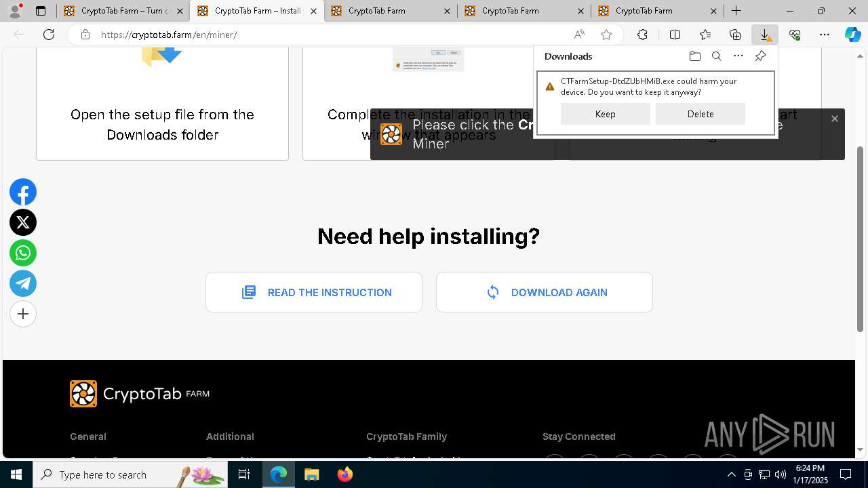Click 'Open the setup file' step card
The image size is (868, 488).
[x=162, y=104]
